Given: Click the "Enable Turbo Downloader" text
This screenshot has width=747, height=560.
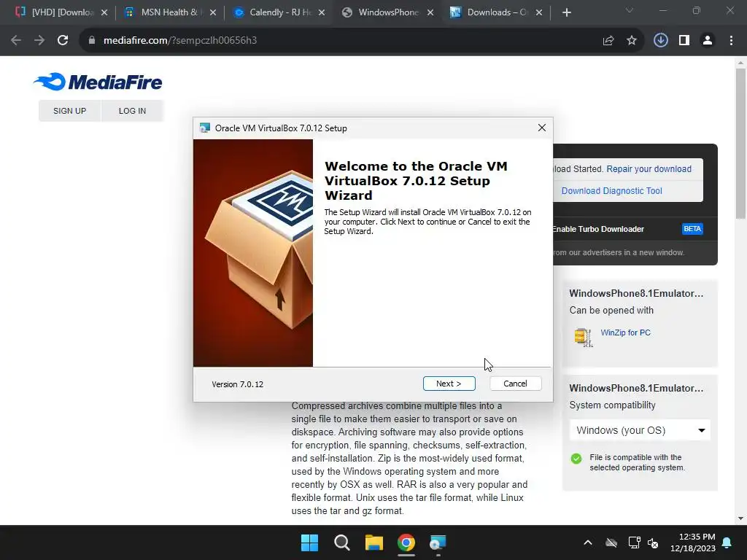Looking at the screenshot, I should [x=598, y=229].
